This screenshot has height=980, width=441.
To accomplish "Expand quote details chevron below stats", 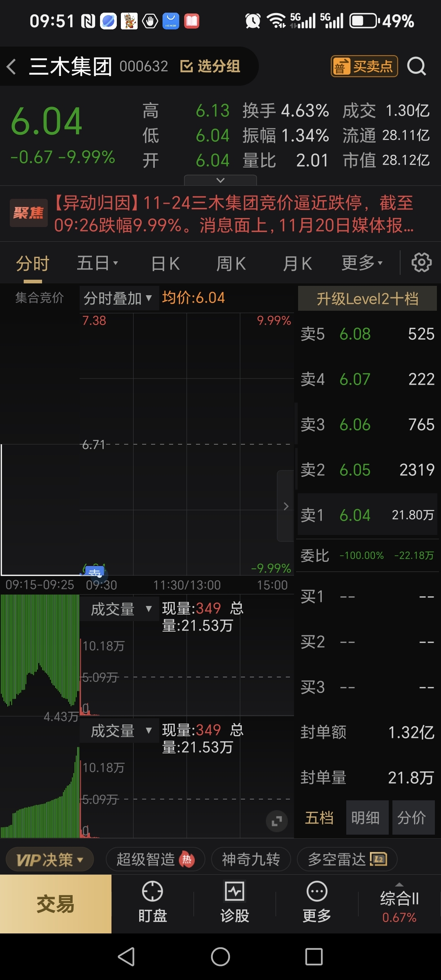I will 220,180.
